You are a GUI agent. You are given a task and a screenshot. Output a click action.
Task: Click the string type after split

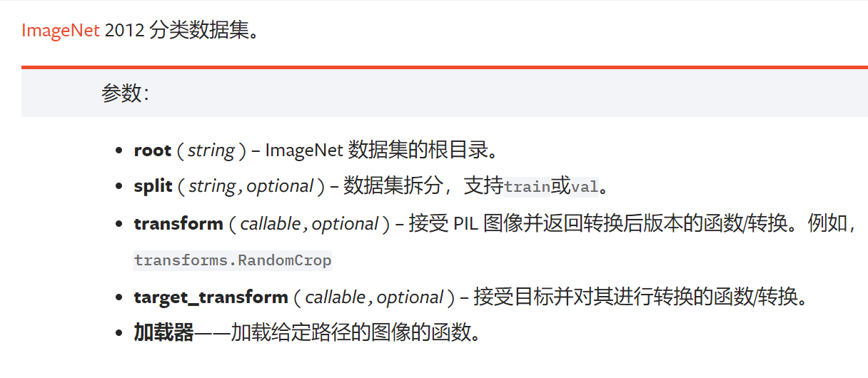[x=212, y=186]
